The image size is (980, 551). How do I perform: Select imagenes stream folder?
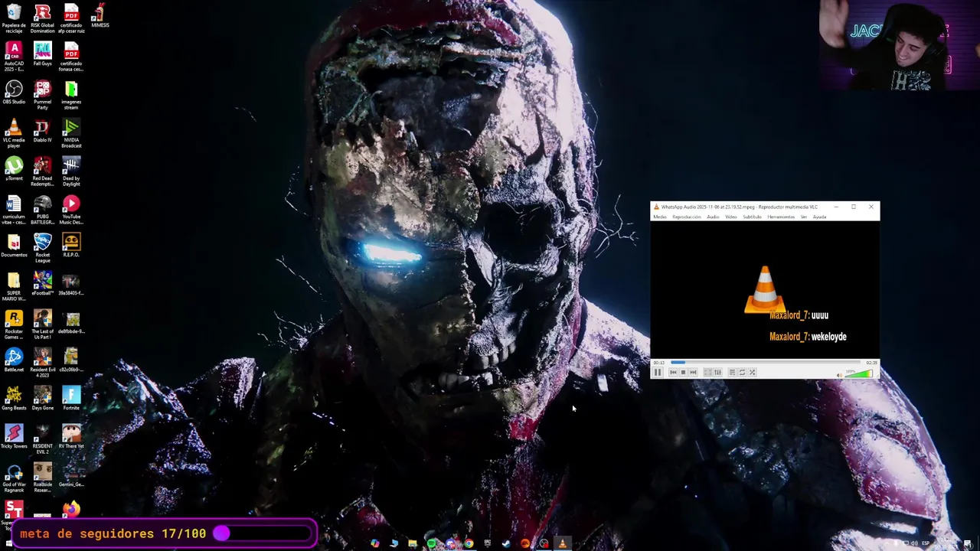pyautogui.click(x=71, y=96)
